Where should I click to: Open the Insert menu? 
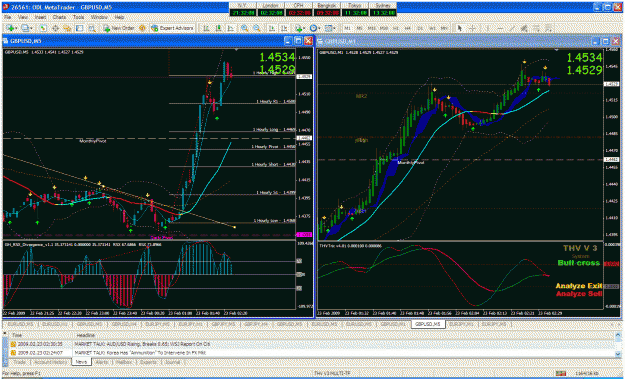tap(40, 18)
